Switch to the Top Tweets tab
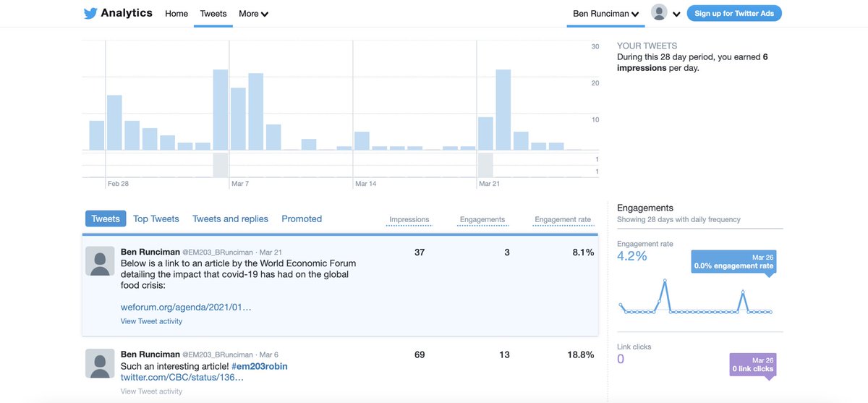Screen dimensions: 868x403 (156, 219)
